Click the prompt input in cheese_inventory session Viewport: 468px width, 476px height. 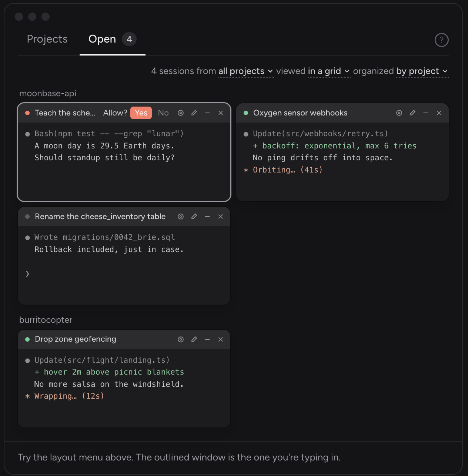[x=124, y=274]
